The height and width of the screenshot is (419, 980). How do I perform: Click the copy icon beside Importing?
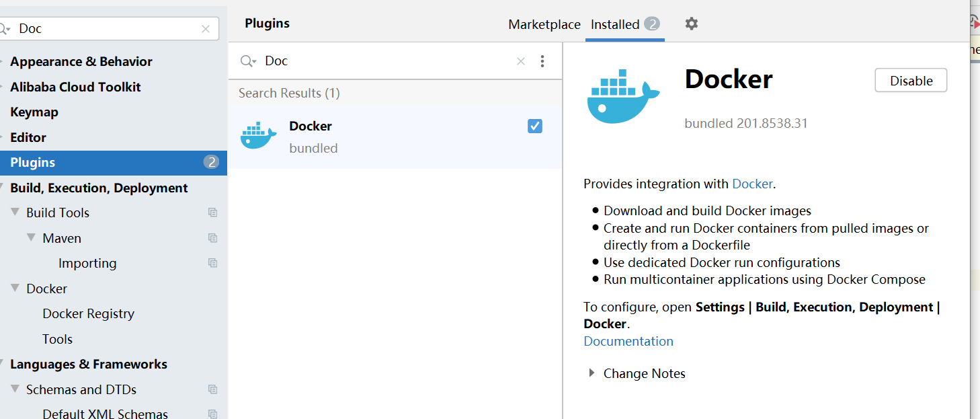coord(213,263)
